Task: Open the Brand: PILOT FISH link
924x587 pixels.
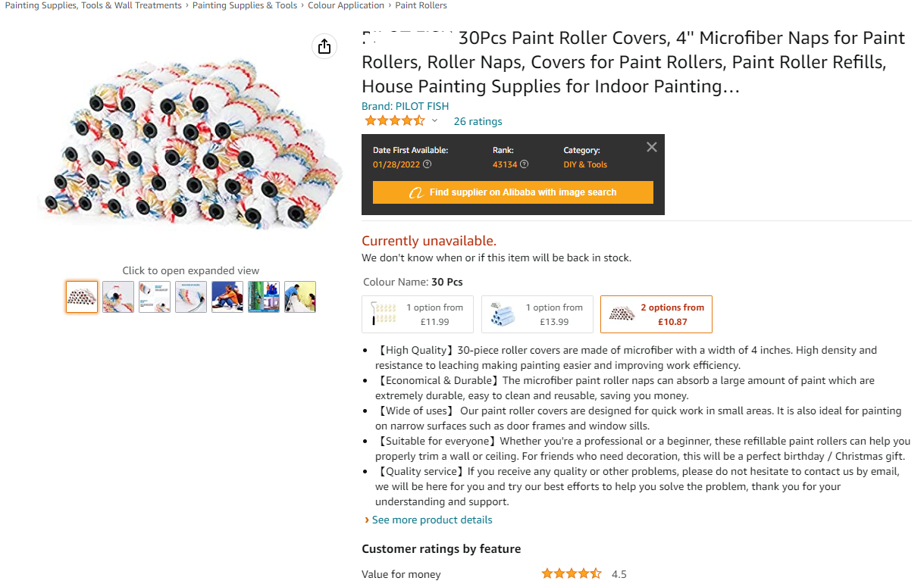Action: click(406, 106)
